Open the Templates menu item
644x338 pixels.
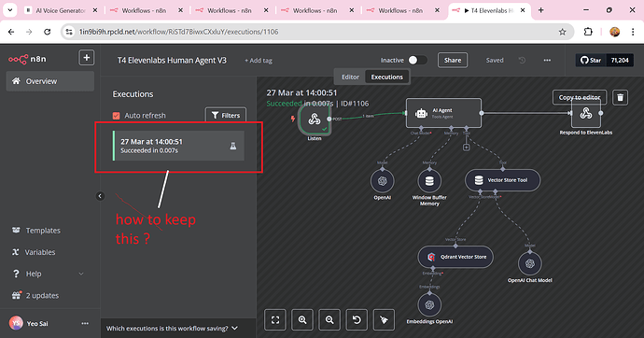[43, 231]
